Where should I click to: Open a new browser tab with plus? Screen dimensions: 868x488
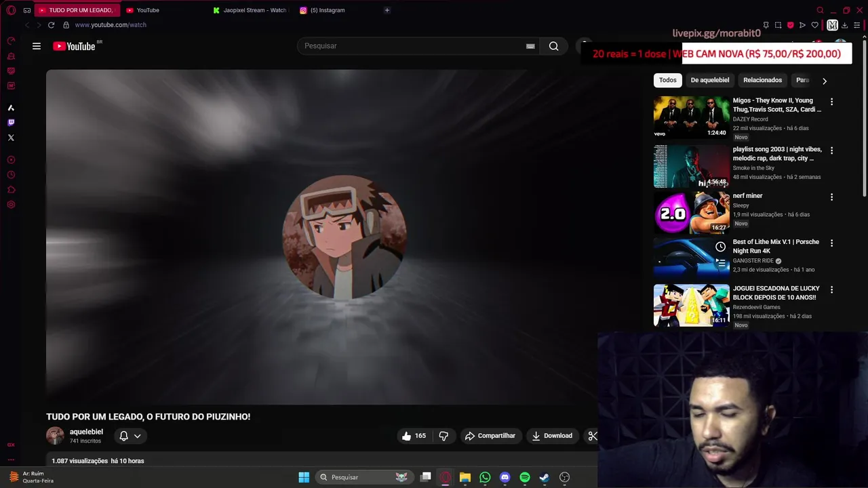click(x=387, y=10)
